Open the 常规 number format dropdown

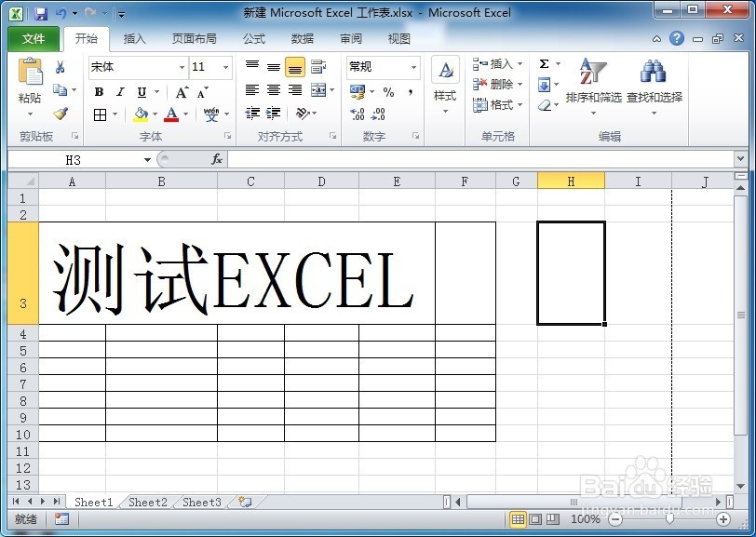[413, 68]
